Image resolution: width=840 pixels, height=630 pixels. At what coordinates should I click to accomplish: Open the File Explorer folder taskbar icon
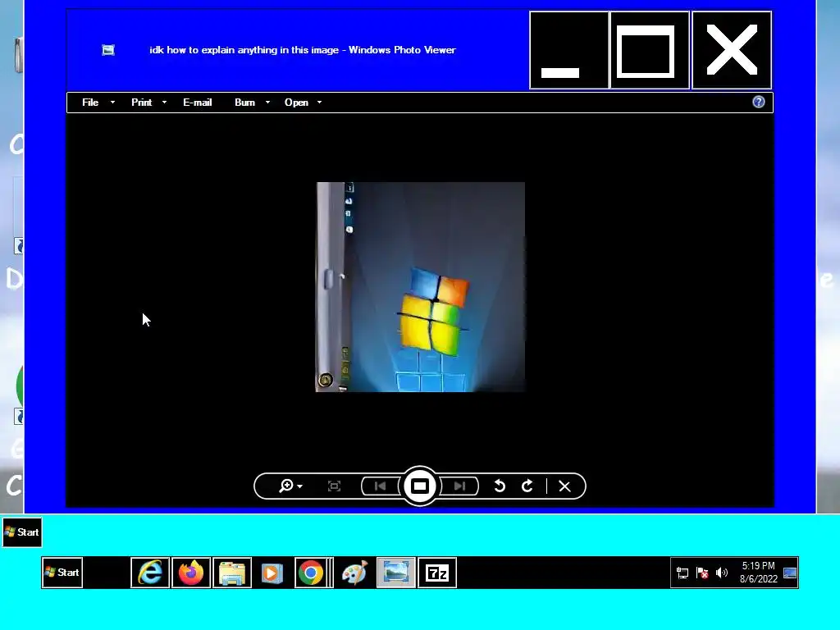[x=232, y=573]
